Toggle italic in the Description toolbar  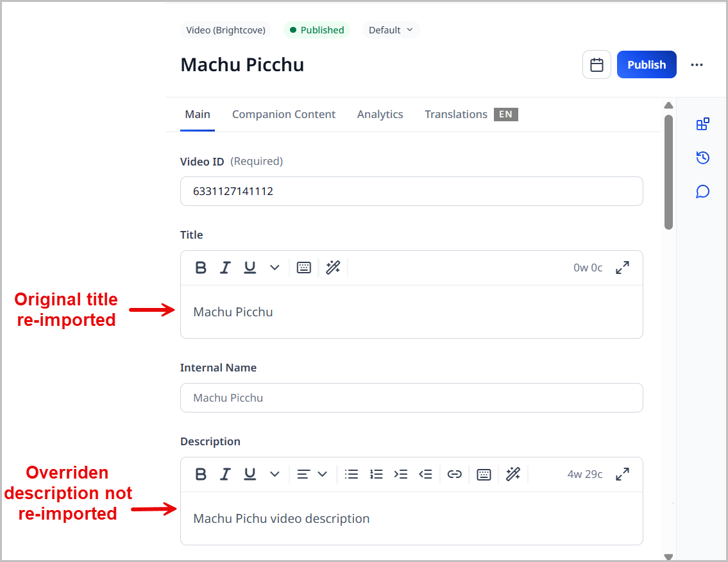coord(225,474)
